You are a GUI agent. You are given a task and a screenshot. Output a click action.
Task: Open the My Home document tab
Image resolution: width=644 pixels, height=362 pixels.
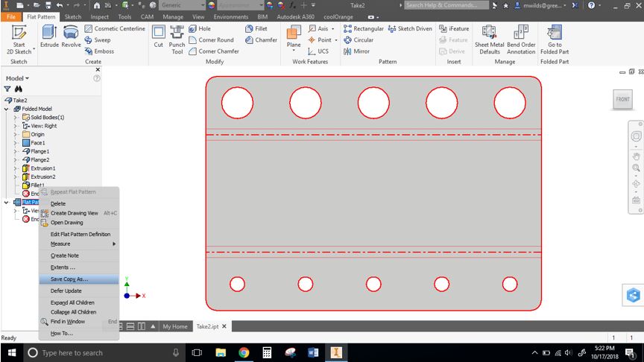tap(175, 327)
